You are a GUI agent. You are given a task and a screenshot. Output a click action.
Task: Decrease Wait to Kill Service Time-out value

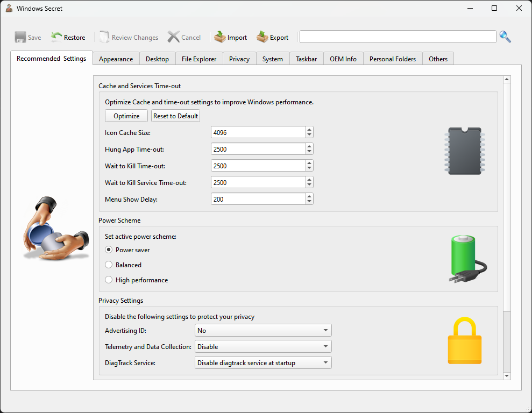pos(309,185)
